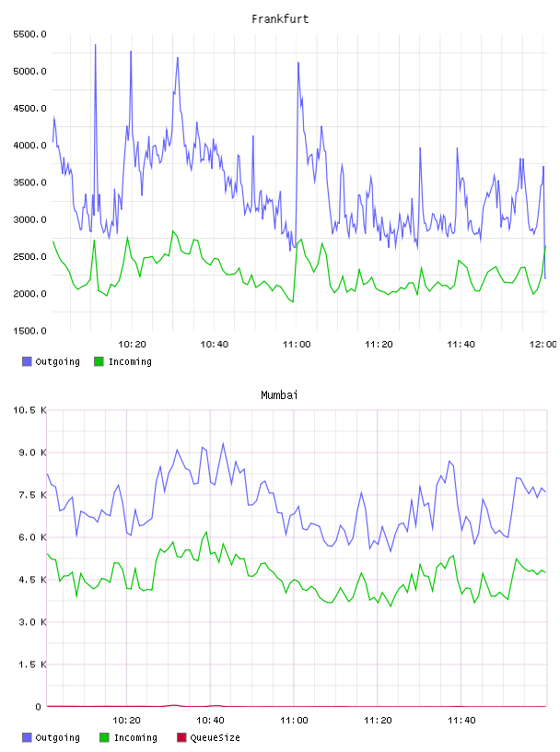Click the 10:20 time label on Mumbai chart

pyautogui.click(x=126, y=721)
